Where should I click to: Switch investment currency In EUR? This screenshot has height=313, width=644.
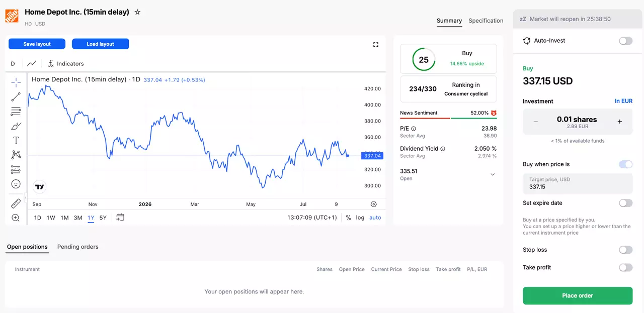pos(623,101)
